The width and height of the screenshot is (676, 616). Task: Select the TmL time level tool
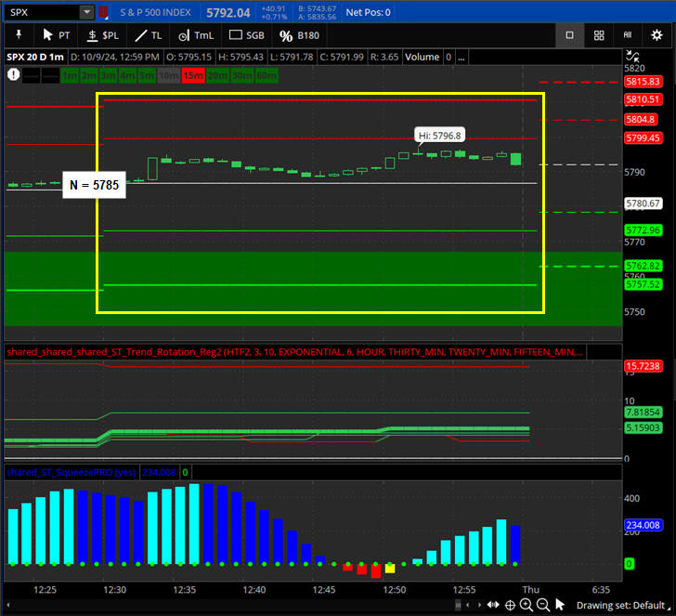(x=195, y=35)
